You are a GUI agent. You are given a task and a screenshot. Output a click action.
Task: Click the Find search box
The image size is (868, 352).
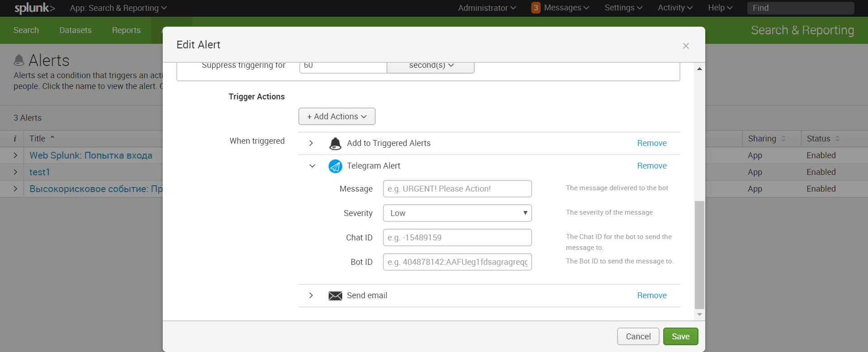801,8
